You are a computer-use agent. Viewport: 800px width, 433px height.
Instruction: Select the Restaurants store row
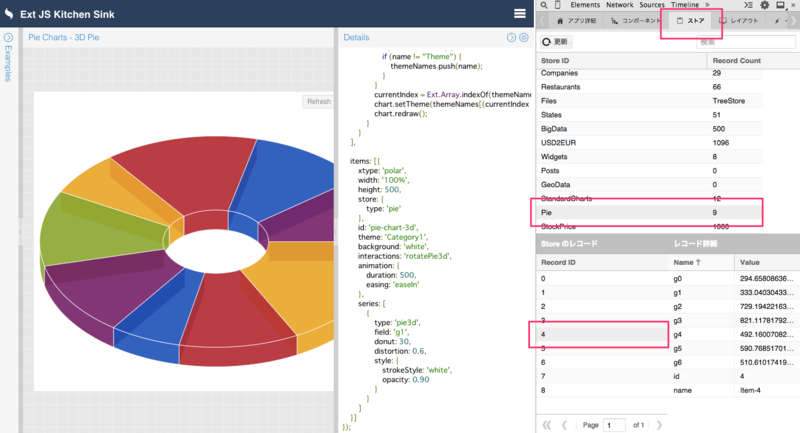pyautogui.click(x=649, y=87)
